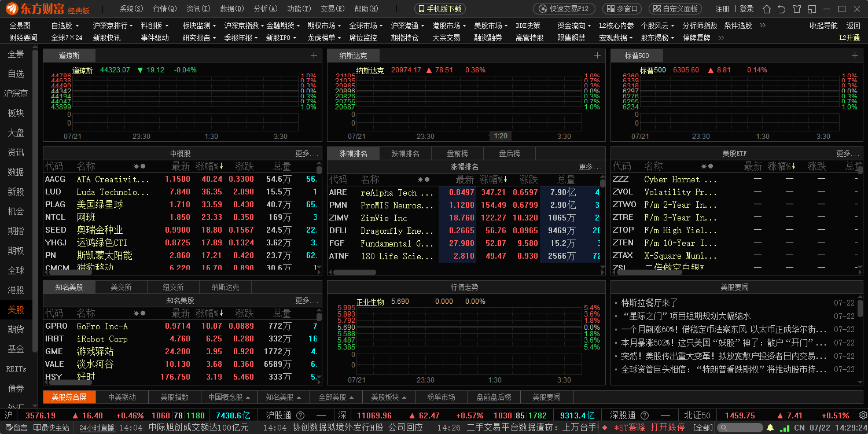Click the search box in status bar
Image resolution: width=868 pixels, height=434 pixels.
[739, 428]
